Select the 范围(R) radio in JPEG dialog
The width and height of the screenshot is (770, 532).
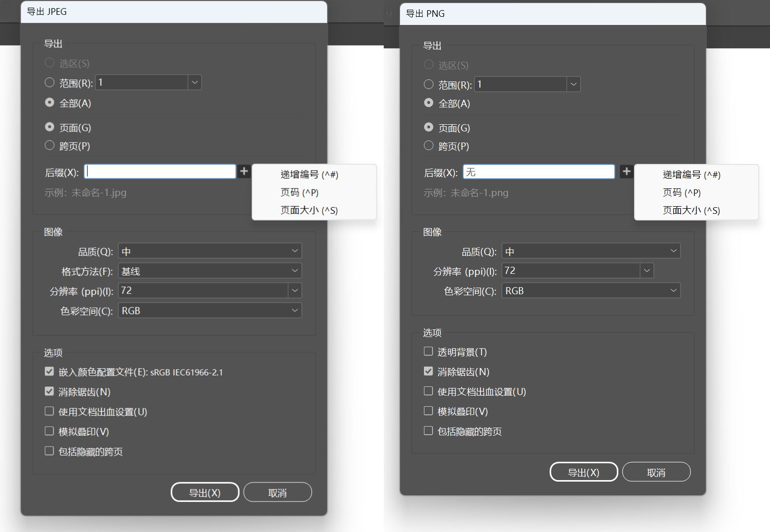pyautogui.click(x=49, y=82)
